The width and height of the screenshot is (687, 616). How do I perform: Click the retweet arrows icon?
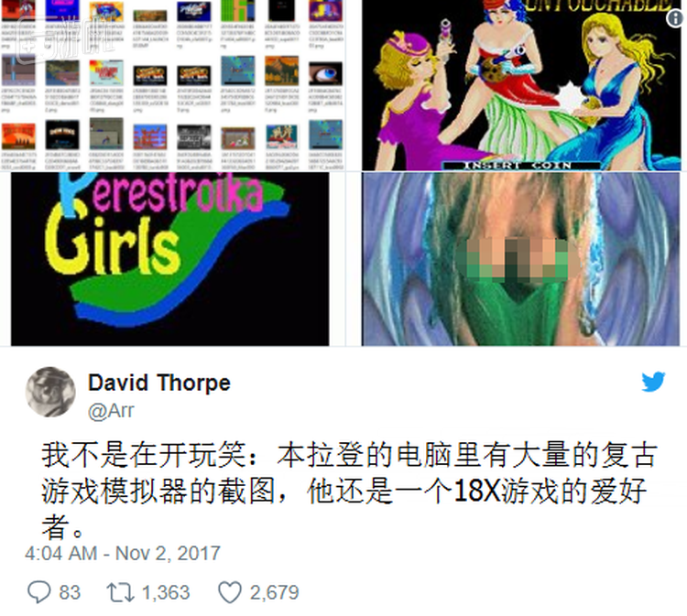point(120,592)
